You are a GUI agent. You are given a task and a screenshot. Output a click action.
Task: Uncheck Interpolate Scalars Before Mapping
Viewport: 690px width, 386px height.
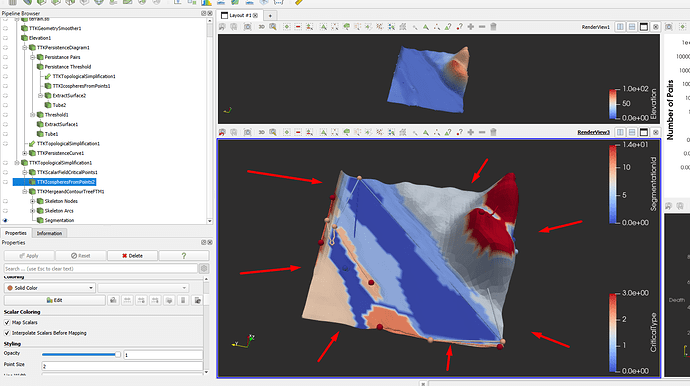(x=7, y=333)
